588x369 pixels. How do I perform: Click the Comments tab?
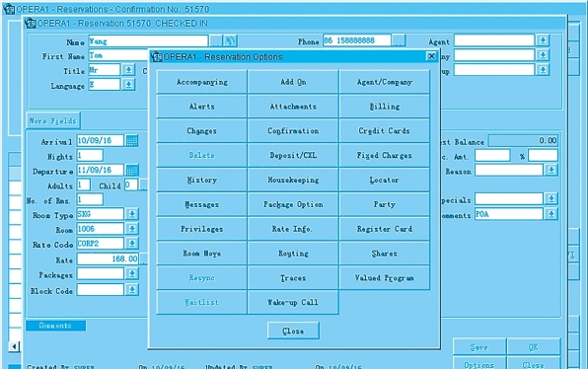55,326
